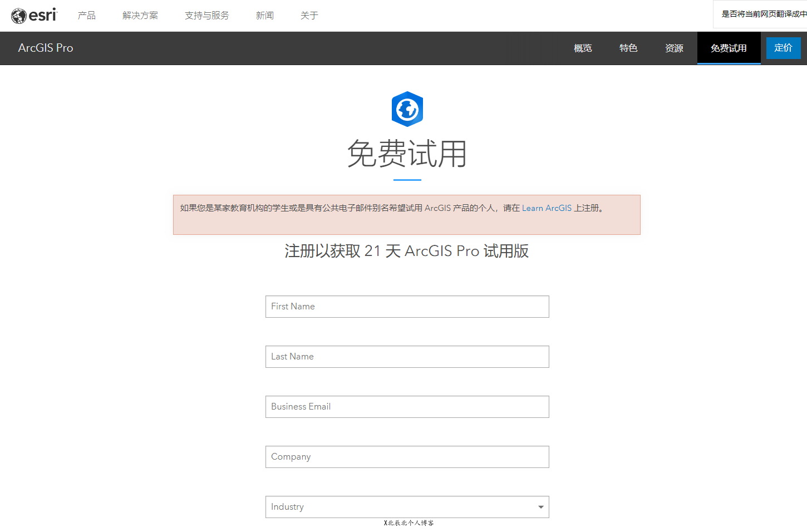Click the 新闻 menu item
The height and width of the screenshot is (532, 807).
click(x=265, y=15)
